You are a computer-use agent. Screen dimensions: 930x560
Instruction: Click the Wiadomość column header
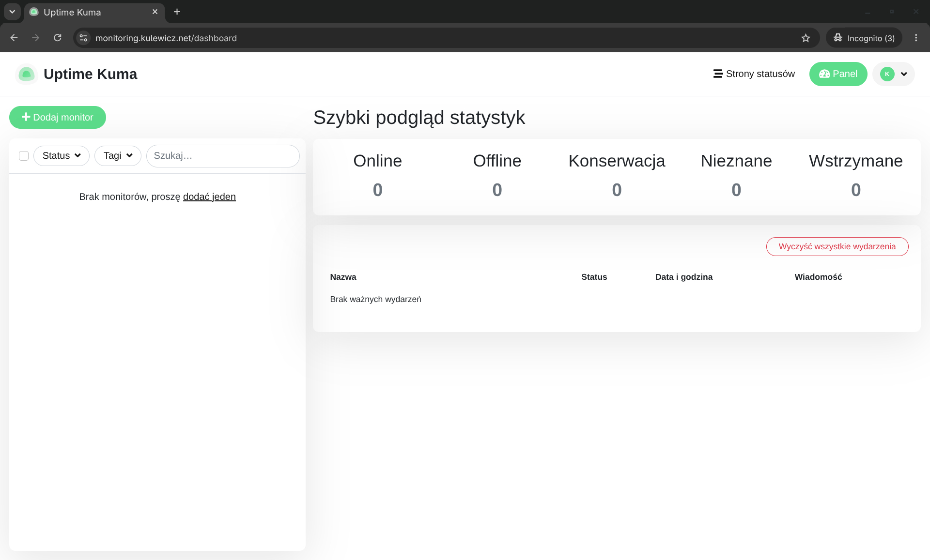pyautogui.click(x=818, y=277)
